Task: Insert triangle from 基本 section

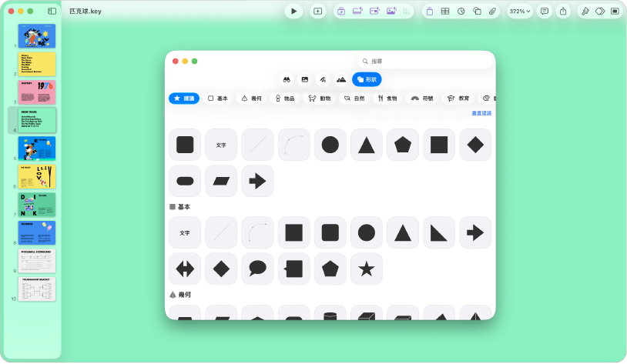Action: click(x=403, y=232)
